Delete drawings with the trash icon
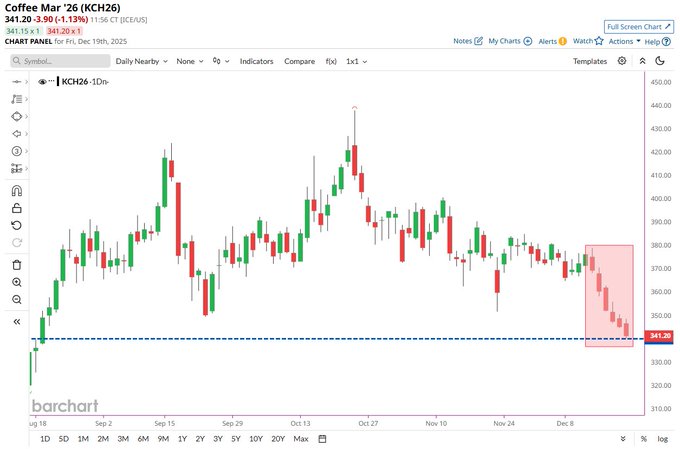This screenshot has width=680, height=449. pos(17,265)
